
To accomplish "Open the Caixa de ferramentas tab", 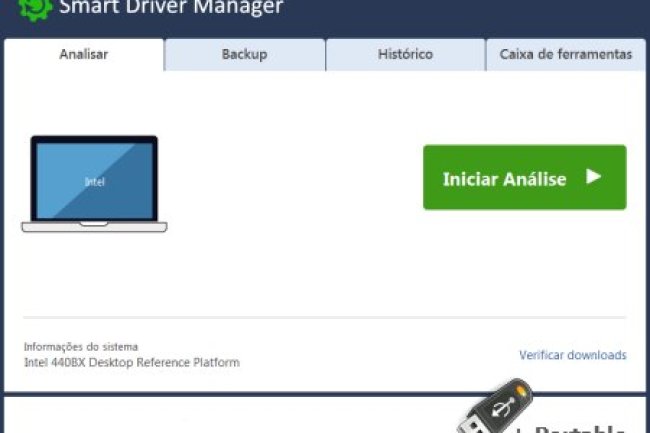I will tap(566, 54).
